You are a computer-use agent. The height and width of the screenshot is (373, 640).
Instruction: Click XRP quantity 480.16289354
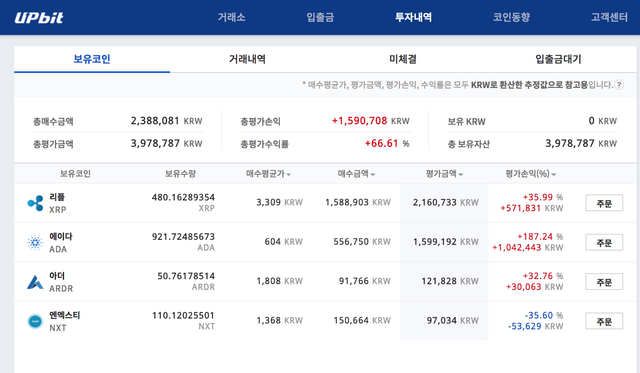(183, 198)
